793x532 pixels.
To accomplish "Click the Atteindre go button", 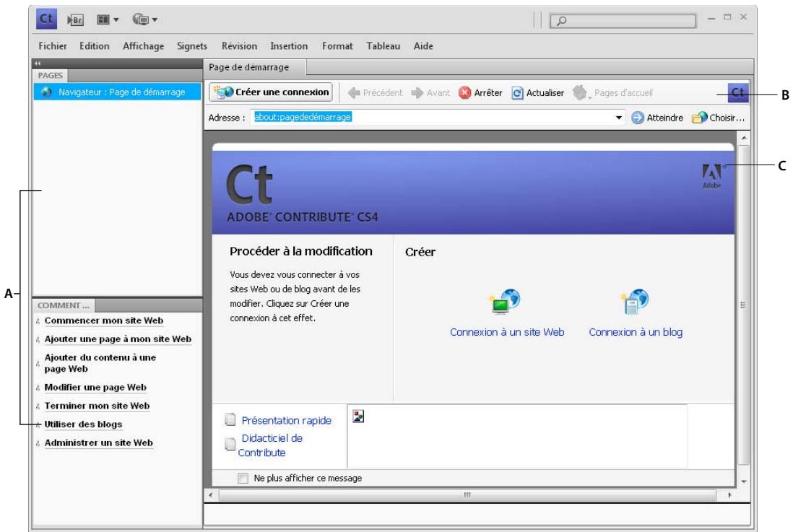I will (657, 118).
